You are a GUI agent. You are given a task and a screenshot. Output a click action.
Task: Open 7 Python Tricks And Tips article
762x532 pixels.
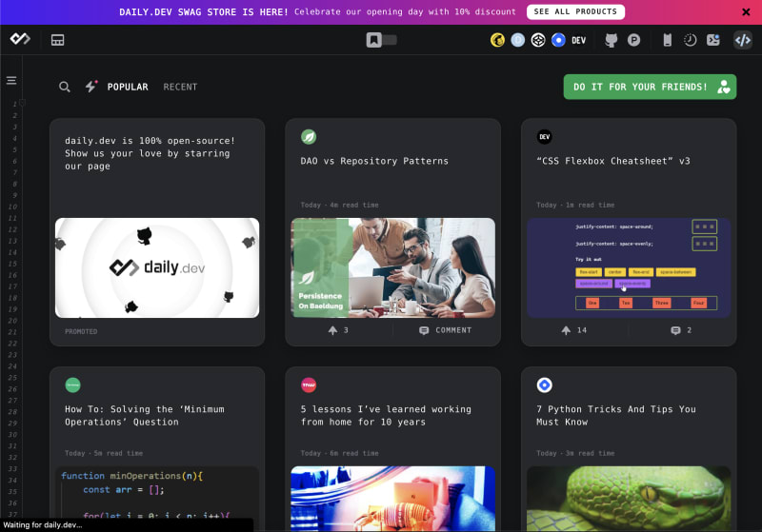(616, 416)
